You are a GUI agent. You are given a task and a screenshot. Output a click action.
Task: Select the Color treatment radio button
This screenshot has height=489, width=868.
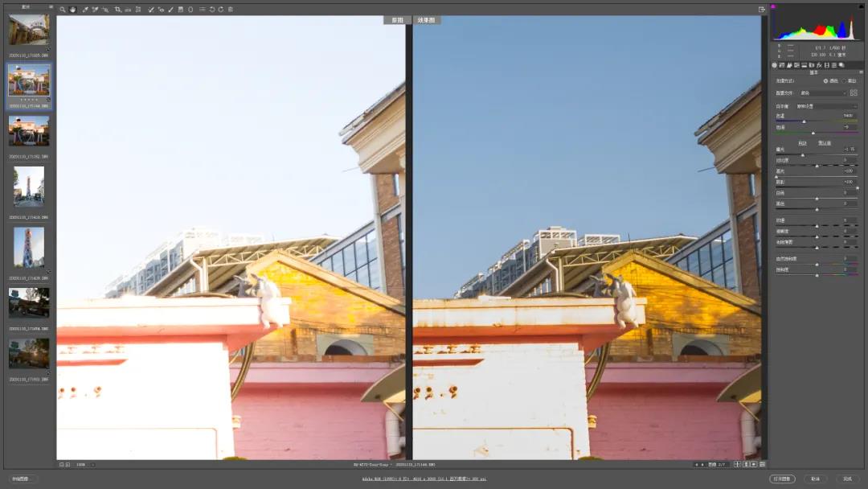point(825,81)
